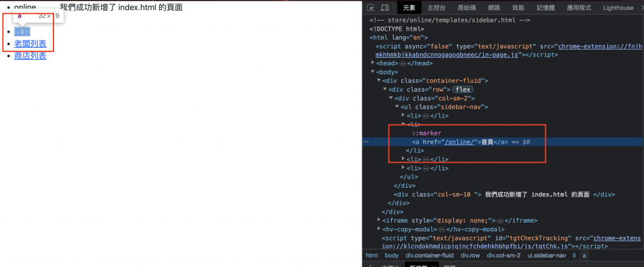Select the li breadcrumb
644x267 pixels.
click(575, 256)
